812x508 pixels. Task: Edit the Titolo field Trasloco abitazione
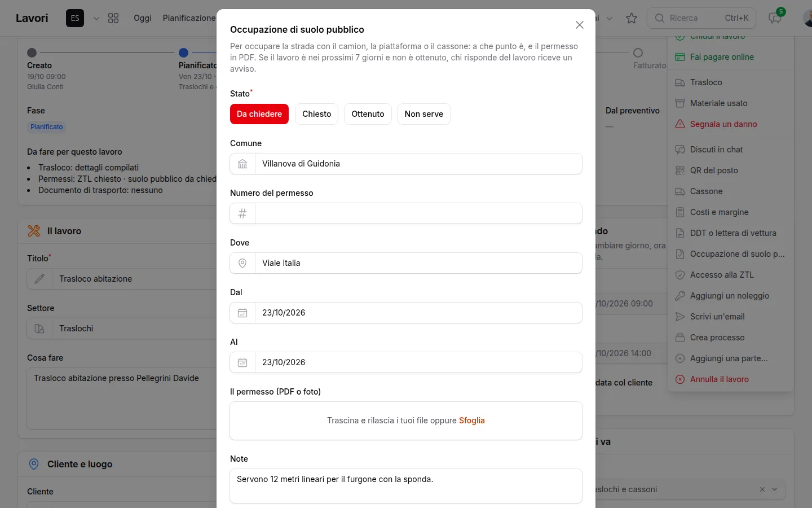point(135,279)
